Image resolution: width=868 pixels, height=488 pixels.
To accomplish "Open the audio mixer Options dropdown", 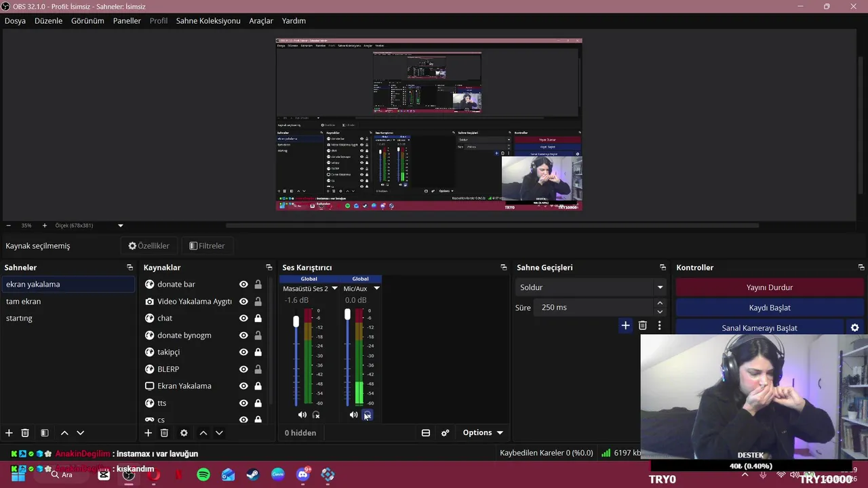I will [483, 432].
